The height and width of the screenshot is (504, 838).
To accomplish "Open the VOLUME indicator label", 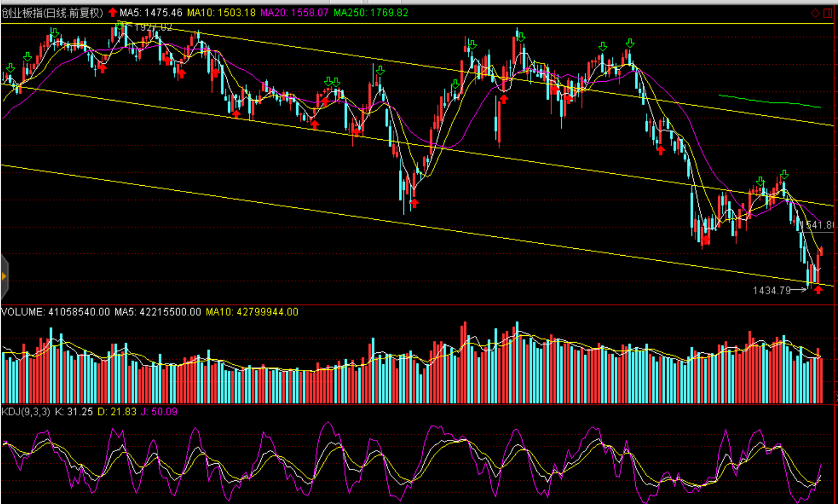I will 55,312.
